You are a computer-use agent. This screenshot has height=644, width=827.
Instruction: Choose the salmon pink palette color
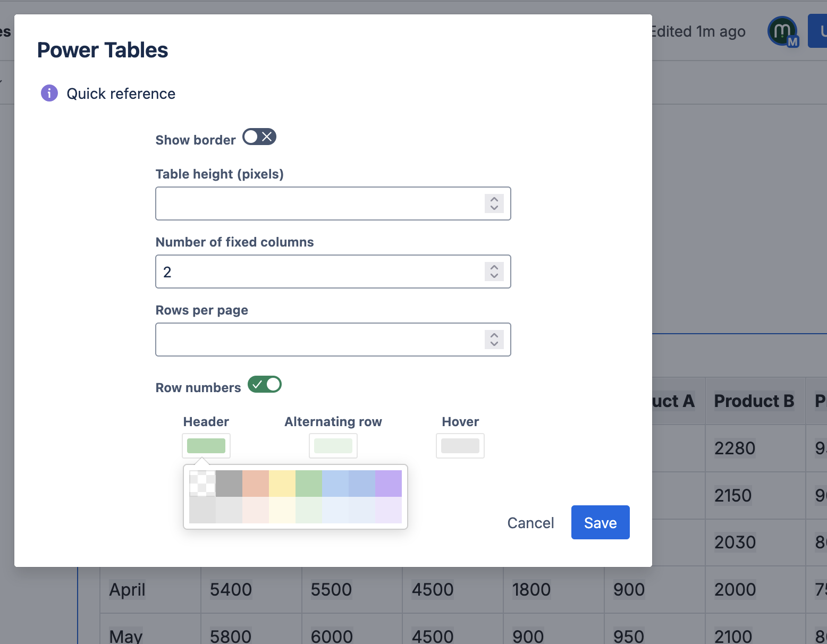[256, 484]
